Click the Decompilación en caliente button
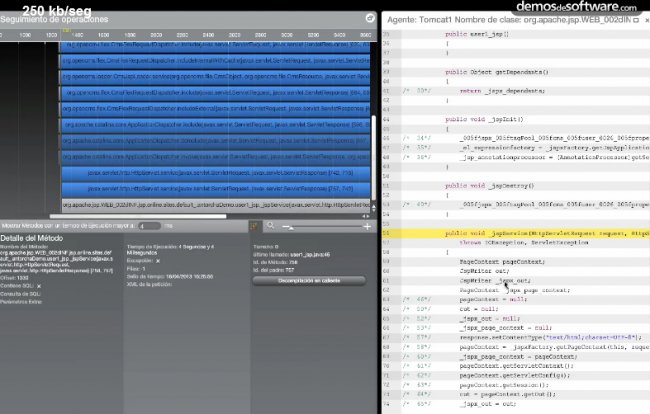The width and height of the screenshot is (650, 414). (309, 281)
